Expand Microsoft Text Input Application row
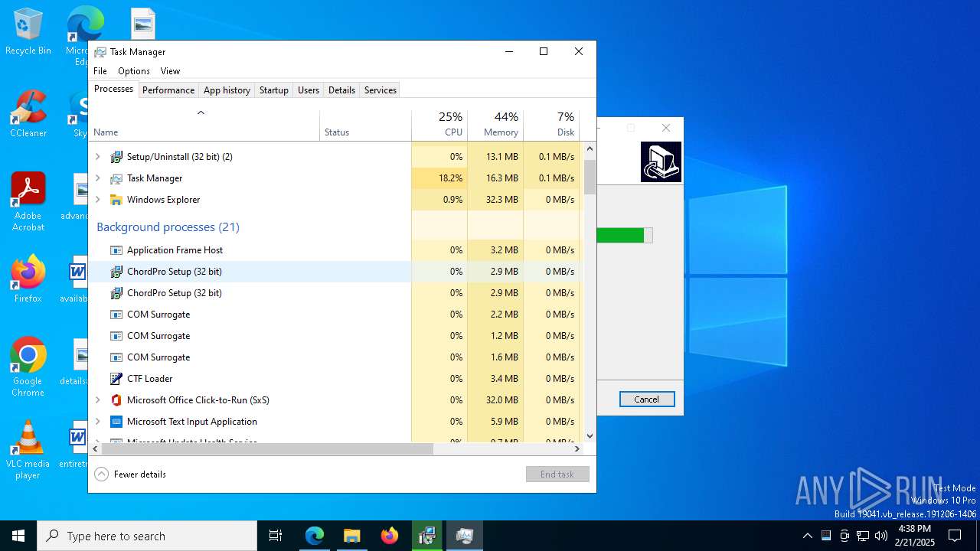980x551 pixels. 97,422
